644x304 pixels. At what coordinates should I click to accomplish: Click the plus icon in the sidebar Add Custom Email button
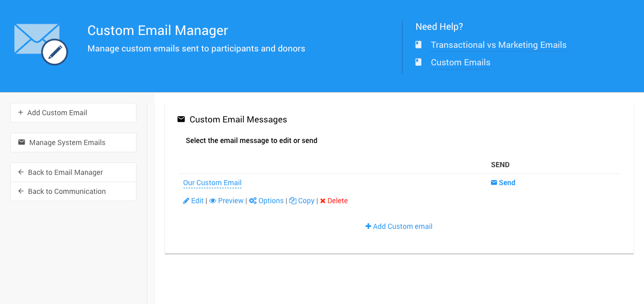tap(21, 113)
